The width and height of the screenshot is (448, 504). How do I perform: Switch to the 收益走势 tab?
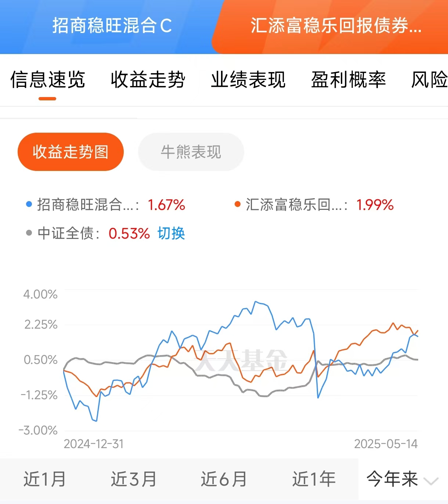pos(148,79)
